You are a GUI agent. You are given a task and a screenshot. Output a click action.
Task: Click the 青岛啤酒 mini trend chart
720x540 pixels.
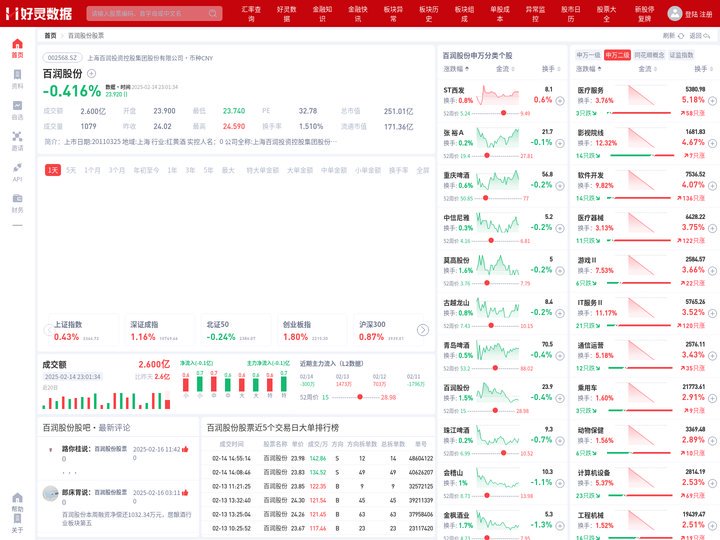(497, 351)
